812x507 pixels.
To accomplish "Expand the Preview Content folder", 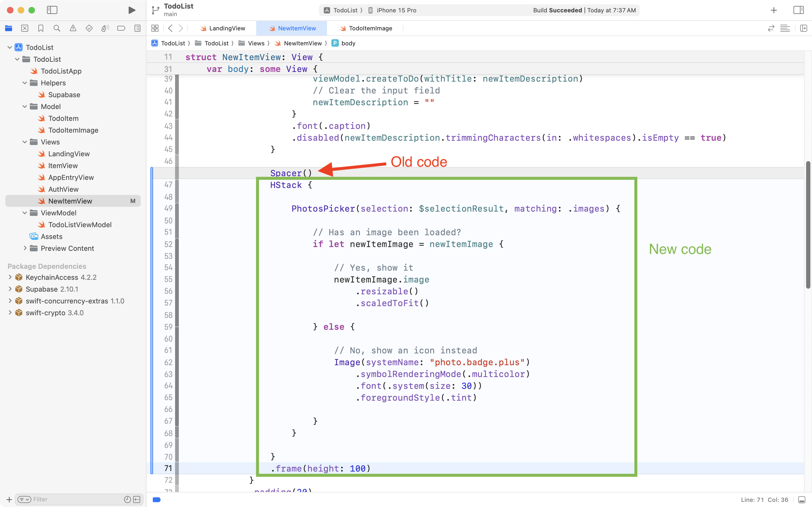I will 25,248.
